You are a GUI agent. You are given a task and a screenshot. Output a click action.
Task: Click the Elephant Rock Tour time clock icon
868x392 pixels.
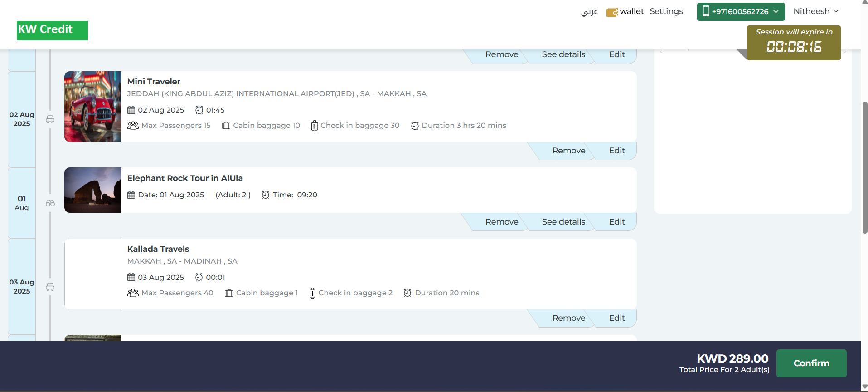point(266,195)
